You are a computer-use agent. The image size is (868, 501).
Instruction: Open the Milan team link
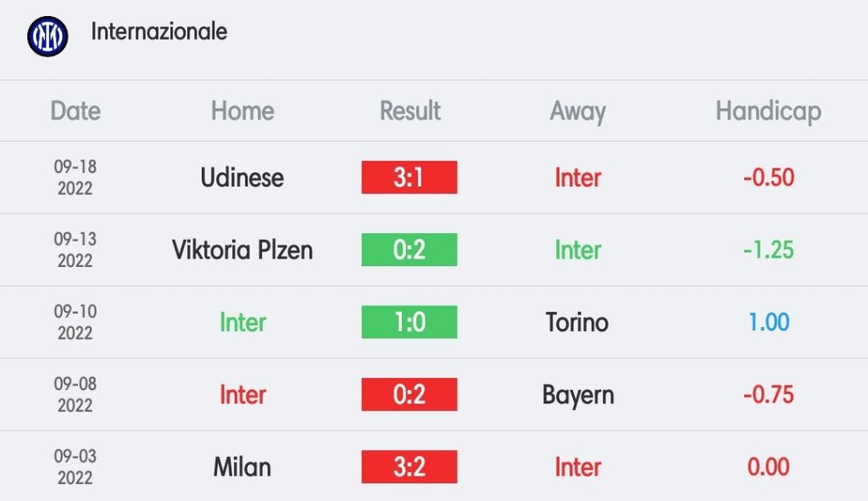click(x=242, y=467)
